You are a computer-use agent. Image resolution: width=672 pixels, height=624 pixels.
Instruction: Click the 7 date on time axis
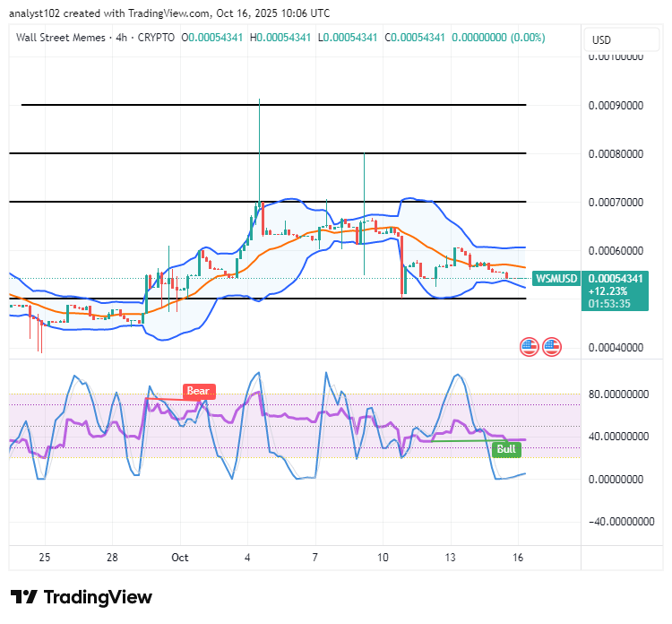(x=315, y=558)
